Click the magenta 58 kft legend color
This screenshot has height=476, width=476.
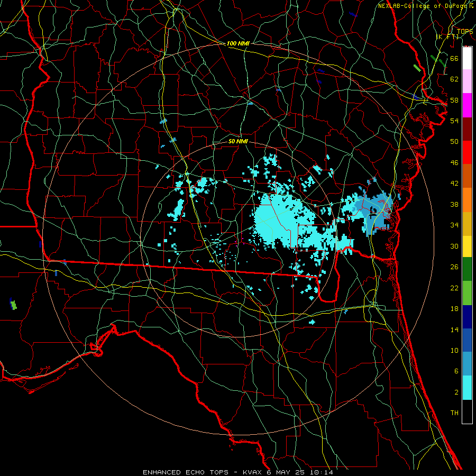pyautogui.click(x=467, y=105)
